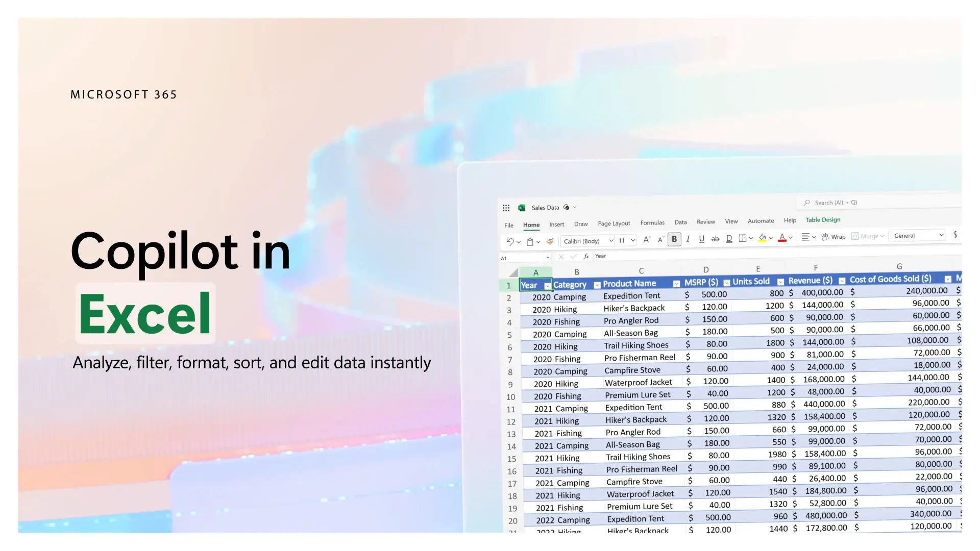Toggle Underline formatting

point(701,239)
